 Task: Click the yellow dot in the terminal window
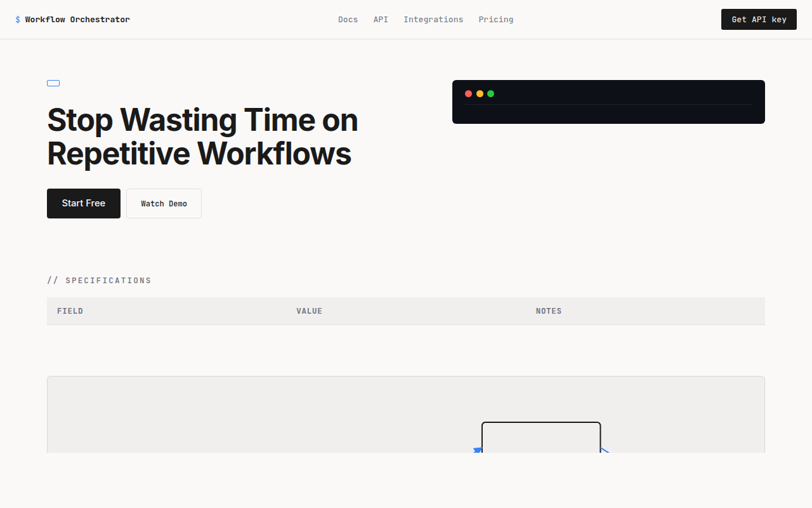(480, 94)
